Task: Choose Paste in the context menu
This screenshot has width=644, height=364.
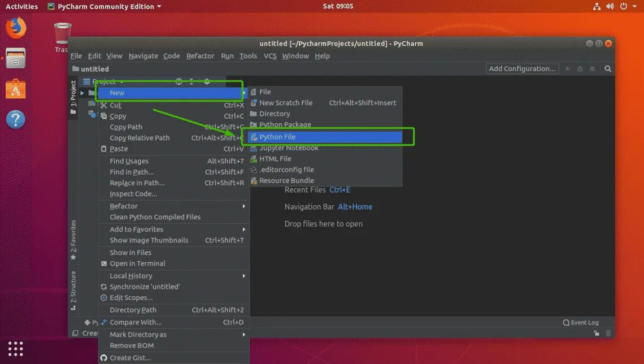Action: click(173, 149)
